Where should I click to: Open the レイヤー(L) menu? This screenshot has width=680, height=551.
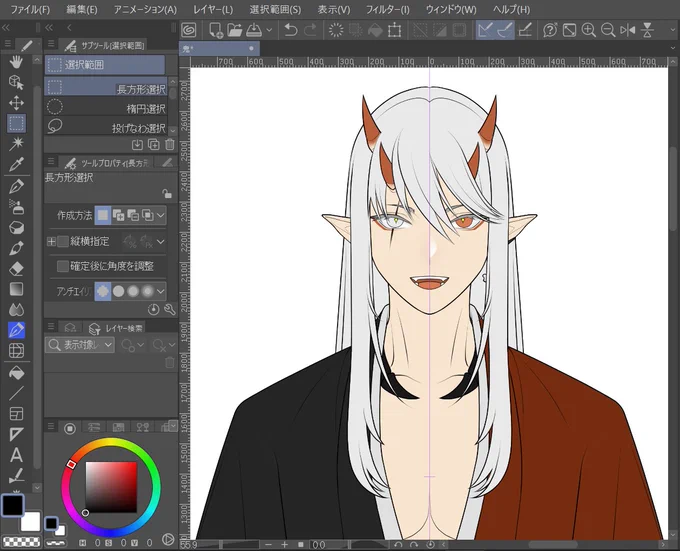(x=213, y=9)
